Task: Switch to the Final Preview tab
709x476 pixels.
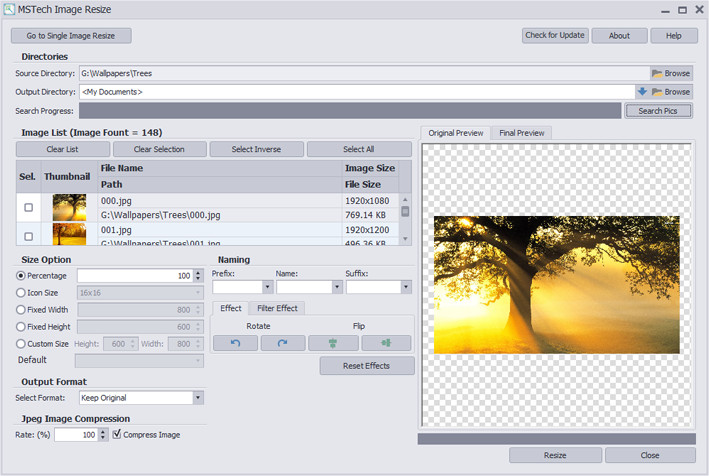Action: 522,133
